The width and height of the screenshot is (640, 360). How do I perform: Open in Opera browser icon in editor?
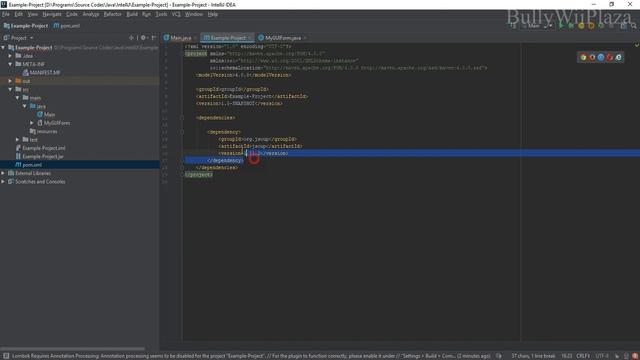click(x=610, y=58)
